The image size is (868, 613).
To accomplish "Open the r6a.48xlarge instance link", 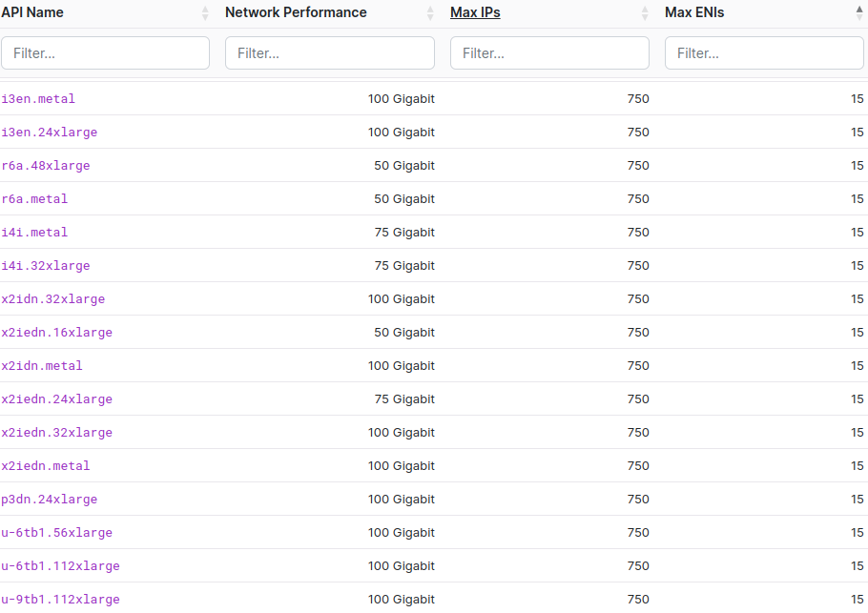I will click(x=46, y=166).
